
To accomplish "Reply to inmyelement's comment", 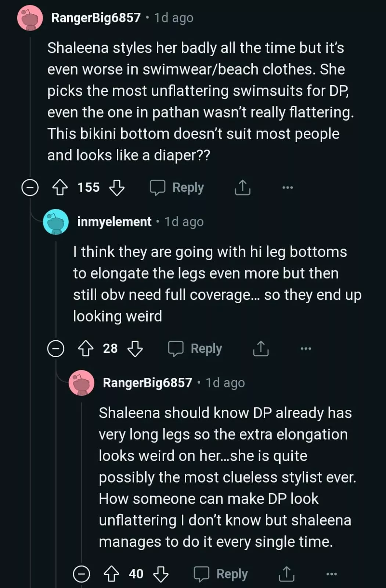I will pyautogui.click(x=195, y=348).
